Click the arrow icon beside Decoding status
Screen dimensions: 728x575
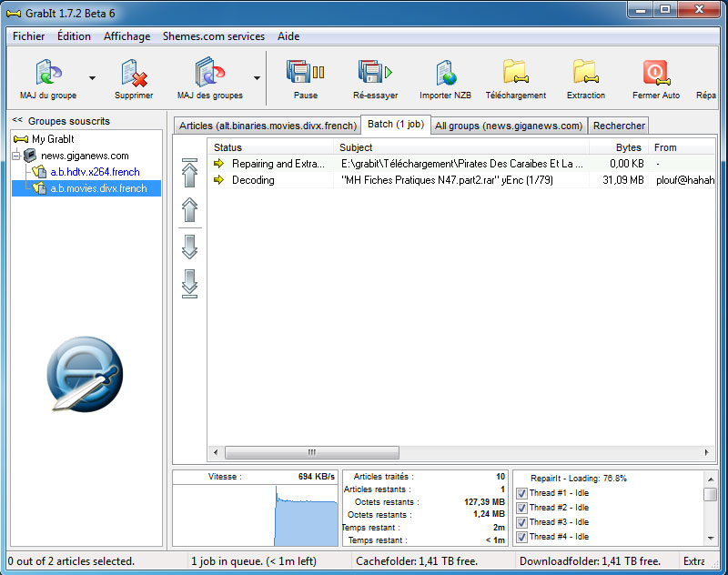tap(218, 180)
